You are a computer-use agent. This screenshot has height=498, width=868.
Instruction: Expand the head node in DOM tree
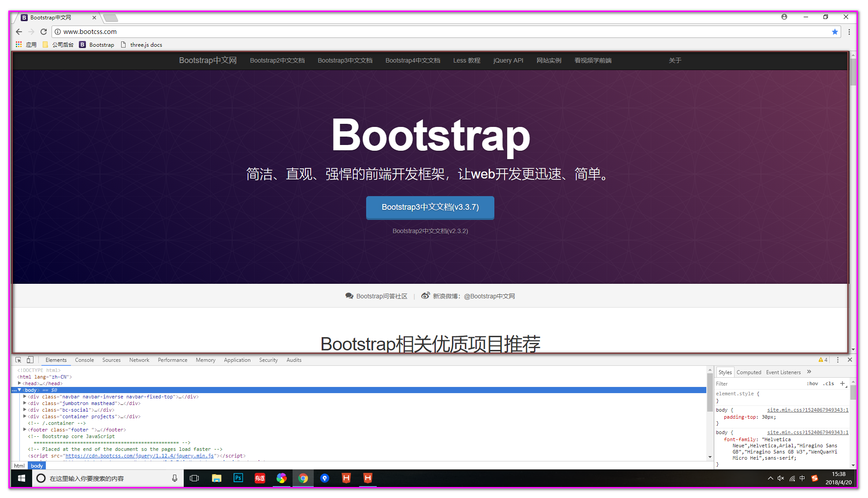19,383
